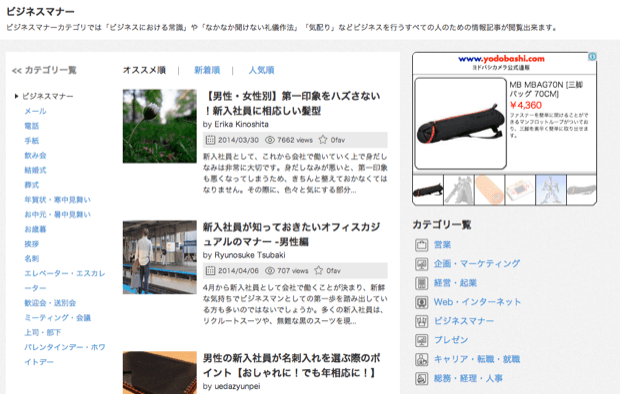Open the train platform article thumbnail

click(x=160, y=257)
